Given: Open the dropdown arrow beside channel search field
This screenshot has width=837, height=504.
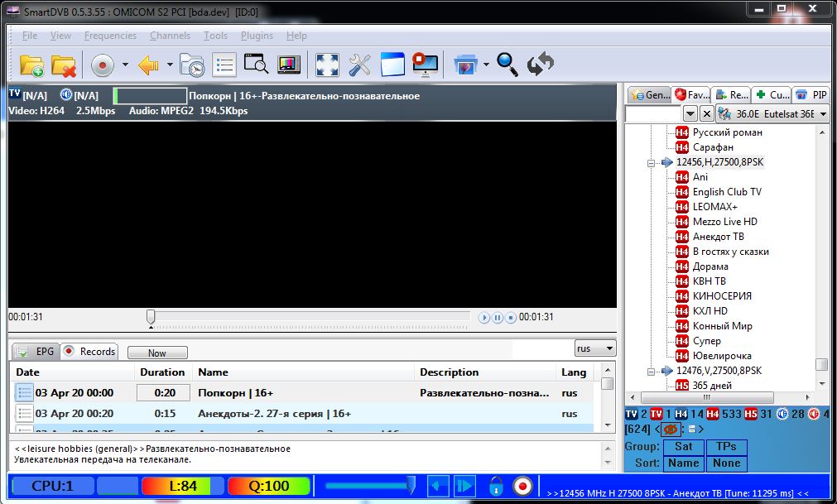Looking at the screenshot, I should [x=690, y=113].
